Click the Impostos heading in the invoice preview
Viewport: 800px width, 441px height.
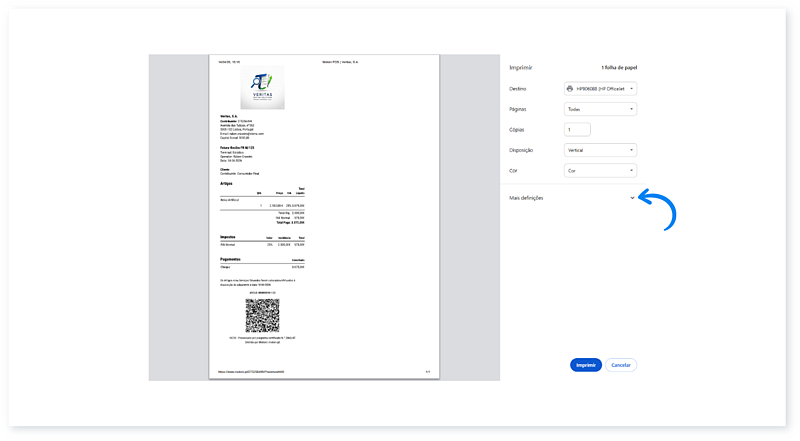click(228, 237)
